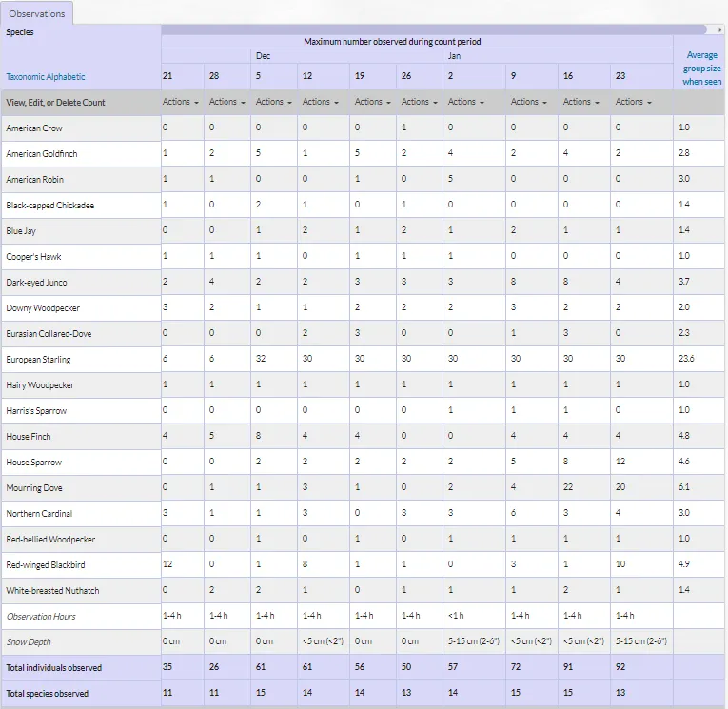The image size is (728, 709).
Task: Select the Black-capped Chickadee row label
Action: point(50,206)
